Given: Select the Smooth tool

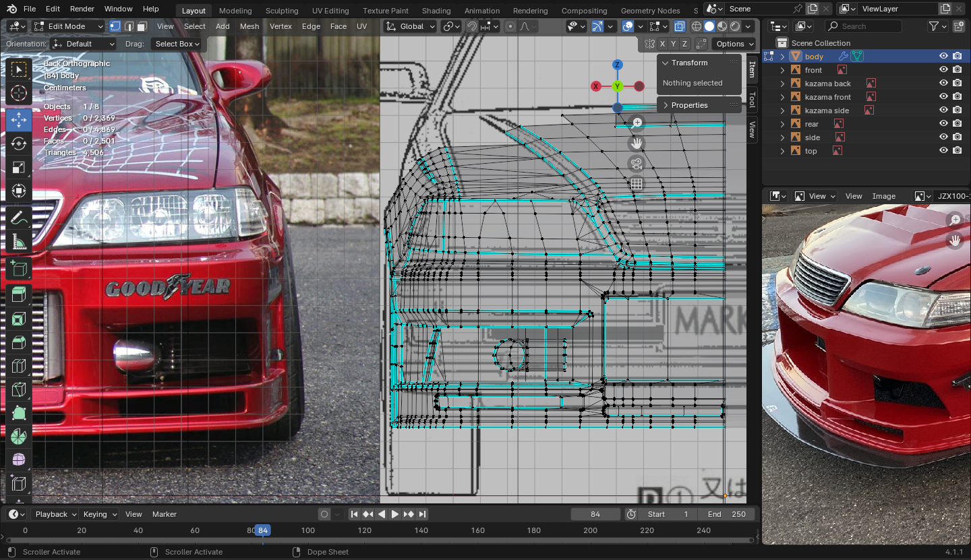Looking at the screenshot, I should coord(19,460).
